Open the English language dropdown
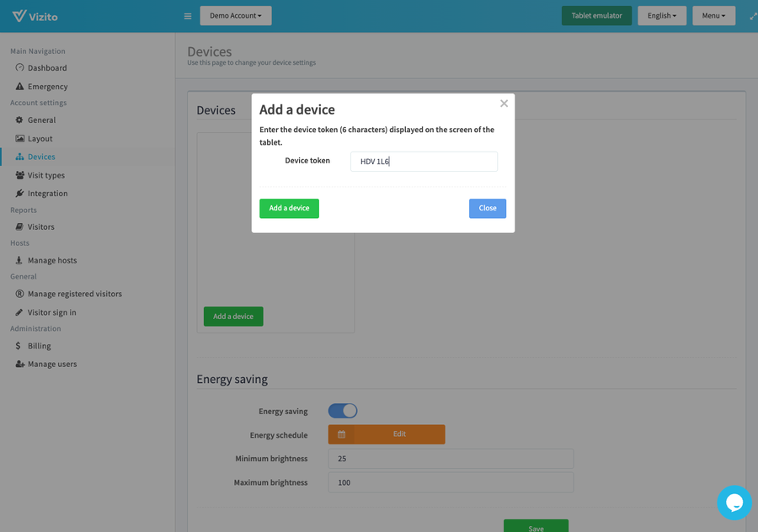This screenshot has width=758, height=532. (x=662, y=15)
